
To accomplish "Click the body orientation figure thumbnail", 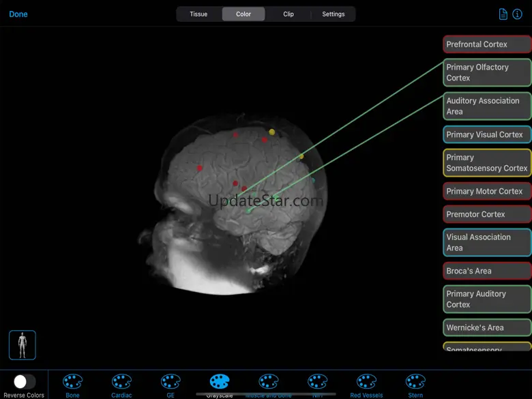I will tap(23, 345).
